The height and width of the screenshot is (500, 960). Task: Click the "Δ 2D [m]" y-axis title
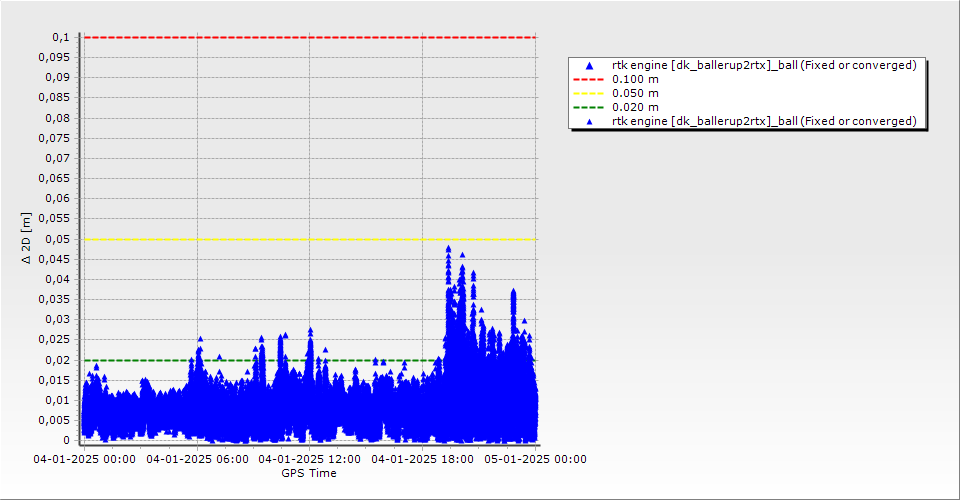click(27, 238)
